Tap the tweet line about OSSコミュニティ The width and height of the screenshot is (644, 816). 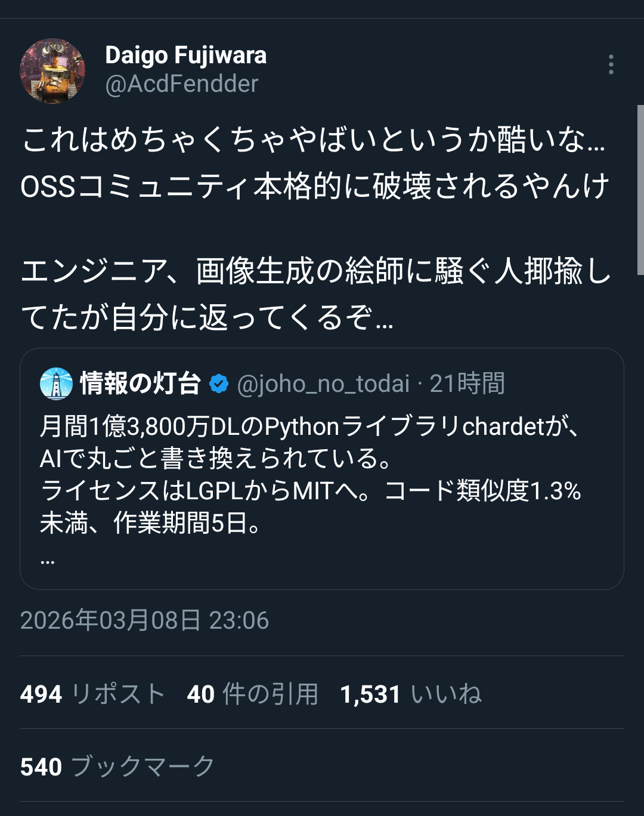[314, 186]
